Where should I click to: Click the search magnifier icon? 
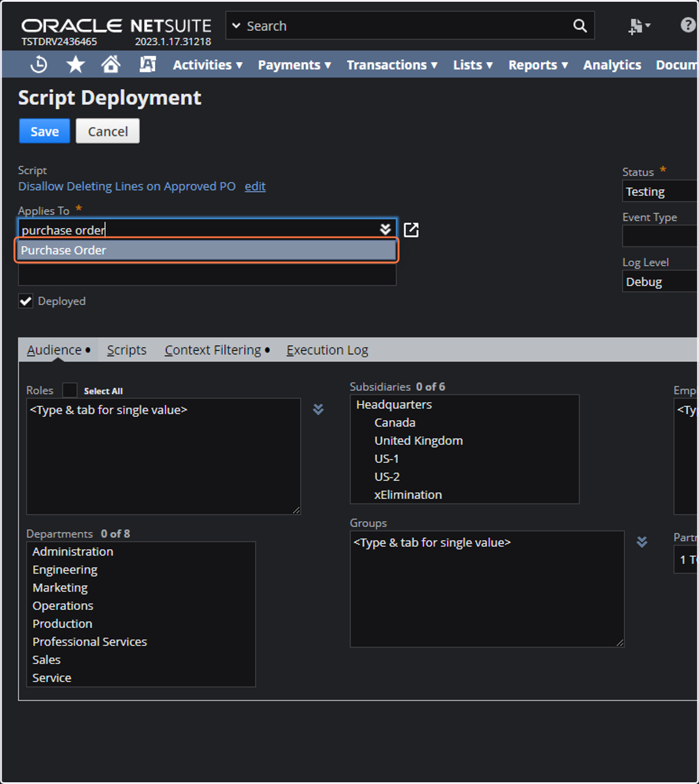pyautogui.click(x=580, y=26)
